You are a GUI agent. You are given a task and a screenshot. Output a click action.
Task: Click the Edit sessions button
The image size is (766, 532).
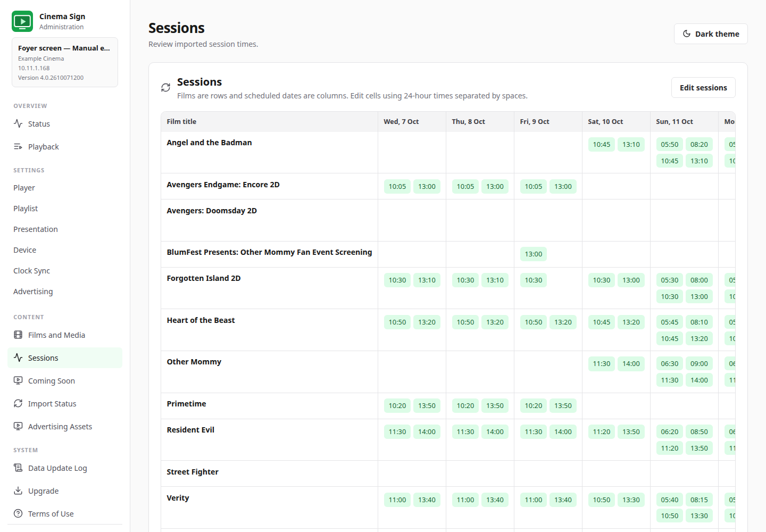tap(703, 88)
